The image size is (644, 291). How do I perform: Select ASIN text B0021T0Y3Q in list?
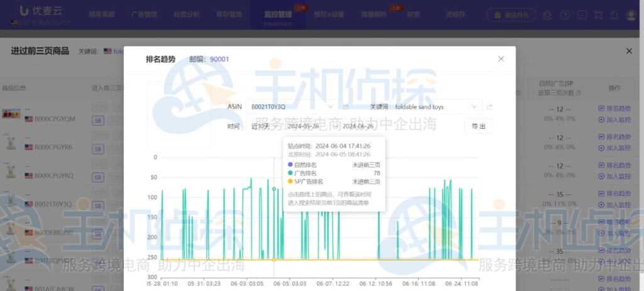(53, 204)
